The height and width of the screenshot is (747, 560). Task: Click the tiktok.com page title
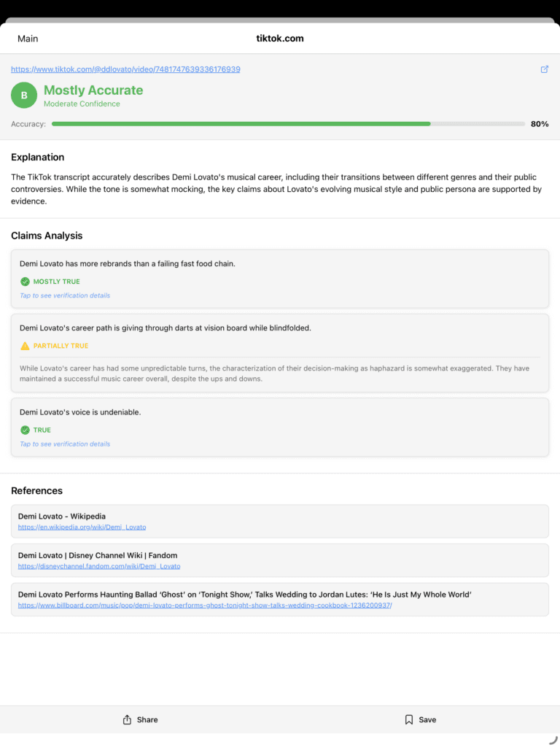pyautogui.click(x=280, y=39)
